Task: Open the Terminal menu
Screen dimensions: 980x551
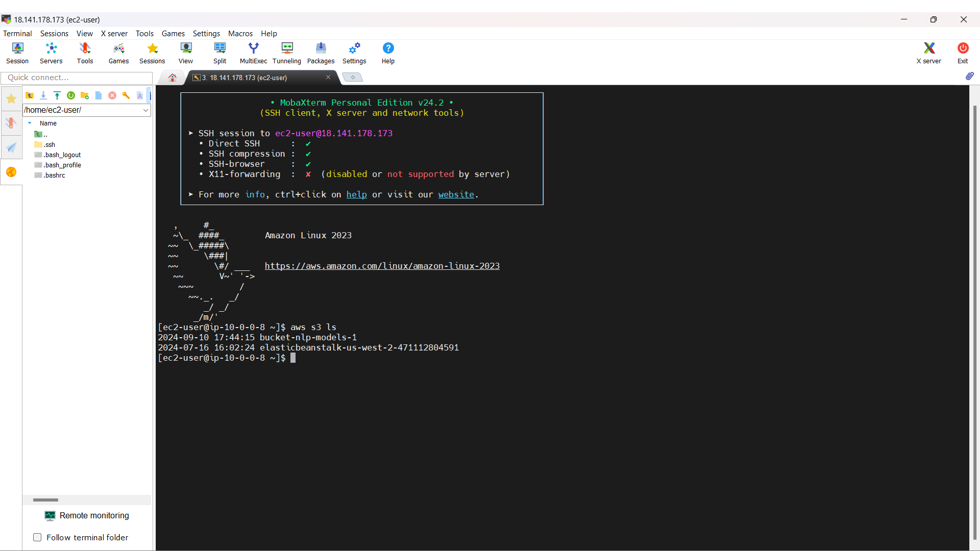Action: pyautogui.click(x=17, y=34)
